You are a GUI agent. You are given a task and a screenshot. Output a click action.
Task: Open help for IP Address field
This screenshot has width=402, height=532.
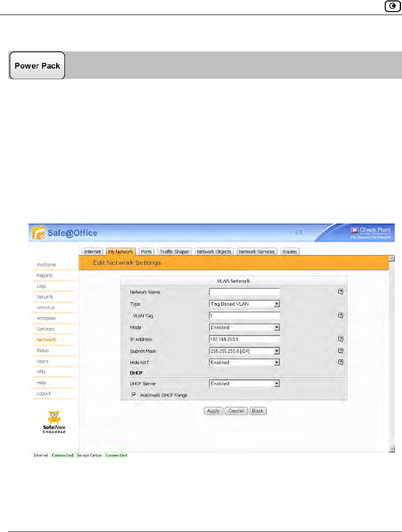(x=341, y=339)
